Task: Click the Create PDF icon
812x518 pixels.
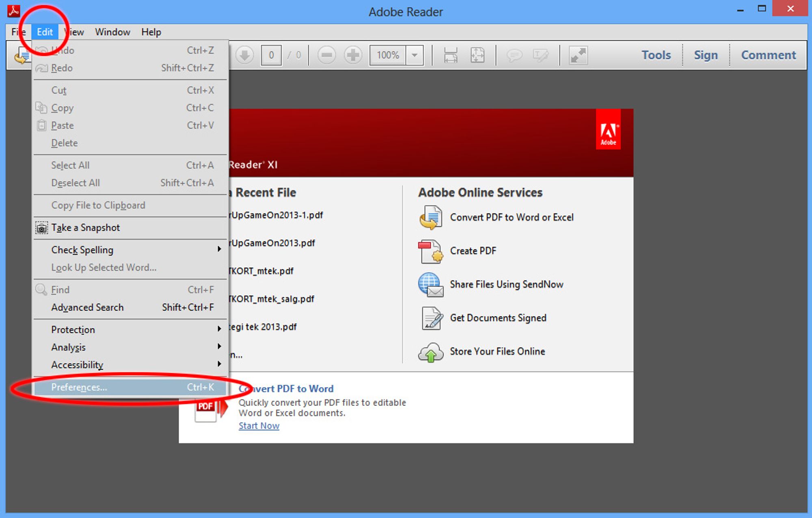Action: click(431, 251)
